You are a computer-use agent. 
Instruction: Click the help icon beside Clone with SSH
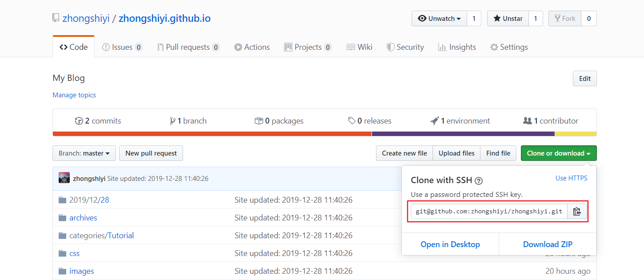point(479,181)
